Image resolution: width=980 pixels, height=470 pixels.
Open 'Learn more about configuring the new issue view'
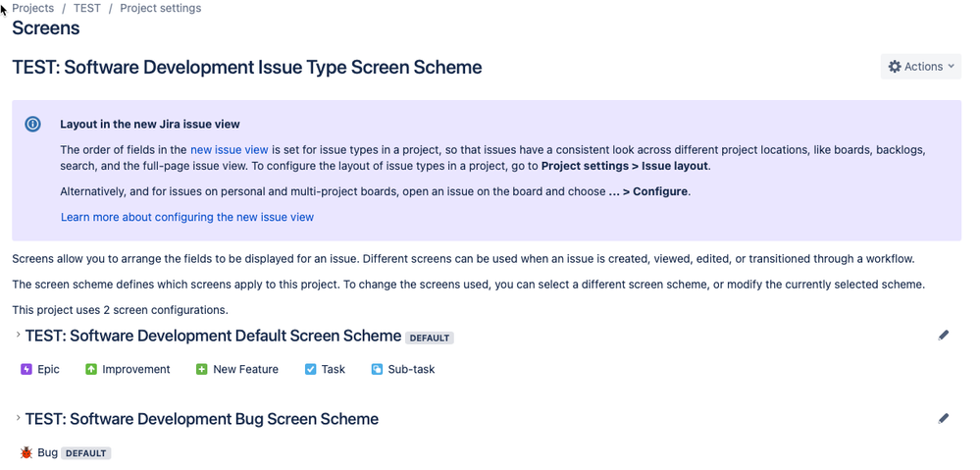click(x=187, y=217)
